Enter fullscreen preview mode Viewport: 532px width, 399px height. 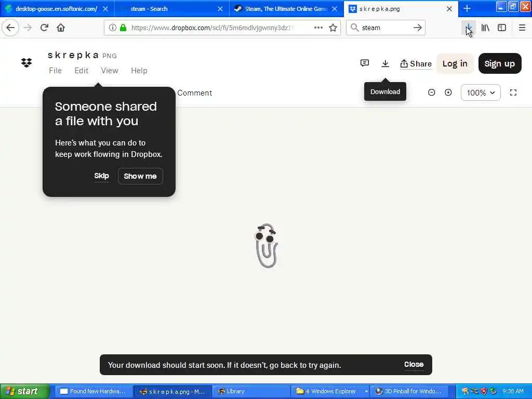[513, 92]
